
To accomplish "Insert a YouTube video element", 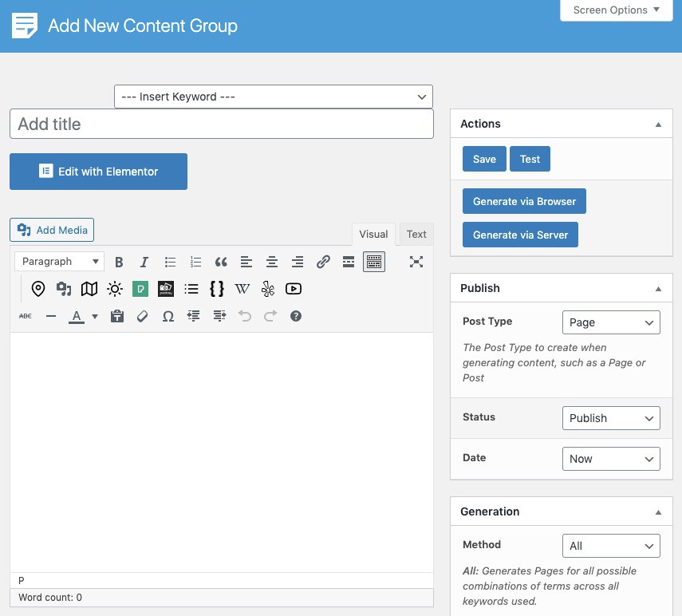I will [294, 289].
